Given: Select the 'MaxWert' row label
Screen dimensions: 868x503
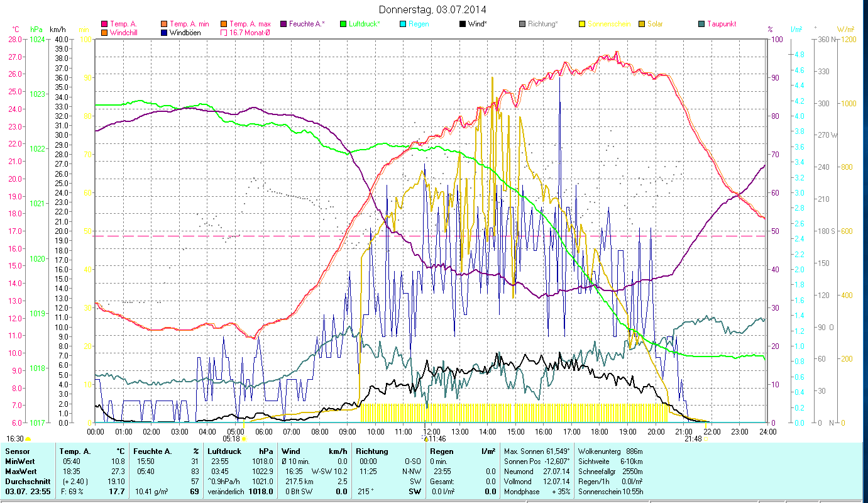Looking at the screenshot, I should pyautogui.click(x=20, y=471).
